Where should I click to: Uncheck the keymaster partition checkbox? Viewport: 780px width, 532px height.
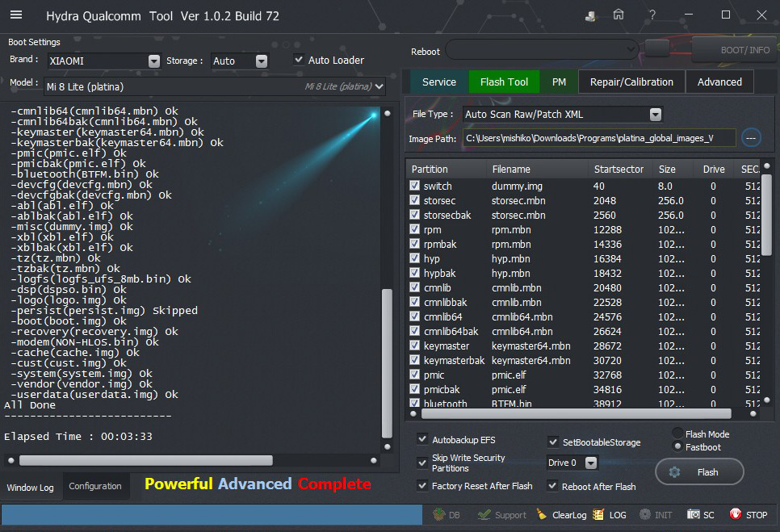pyautogui.click(x=414, y=345)
